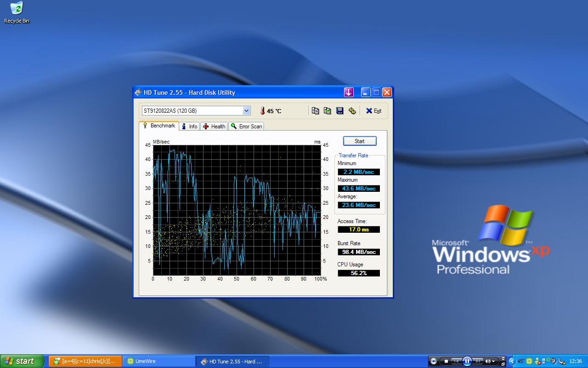The width and height of the screenshot is (588, 368).
Task: Click the thermometer temperature icon
Action: point(262,111)
